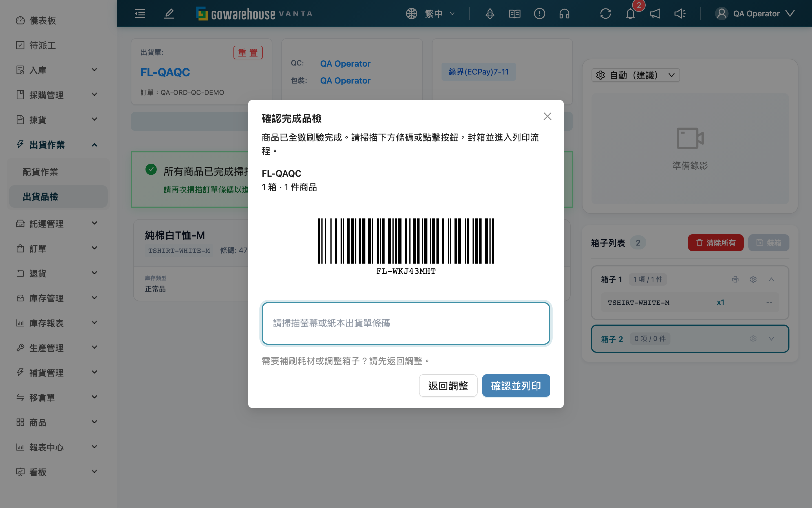Select 配貨作業 submenu item
812x508 pixels.
coord(58,172)
